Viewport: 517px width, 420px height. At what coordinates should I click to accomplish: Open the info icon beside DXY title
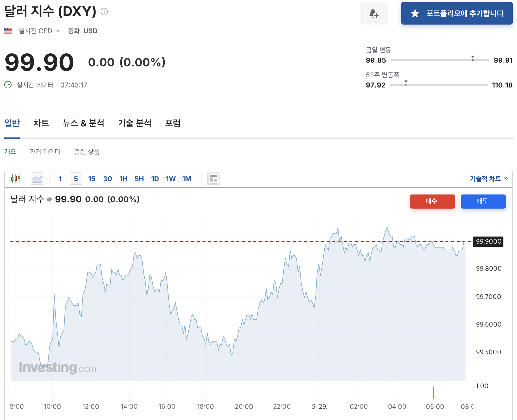104,12
